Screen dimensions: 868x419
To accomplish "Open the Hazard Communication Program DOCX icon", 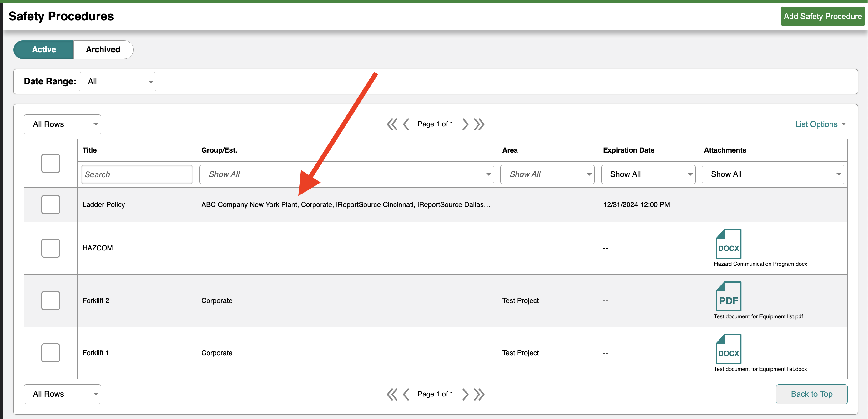I will click(728, 244).
